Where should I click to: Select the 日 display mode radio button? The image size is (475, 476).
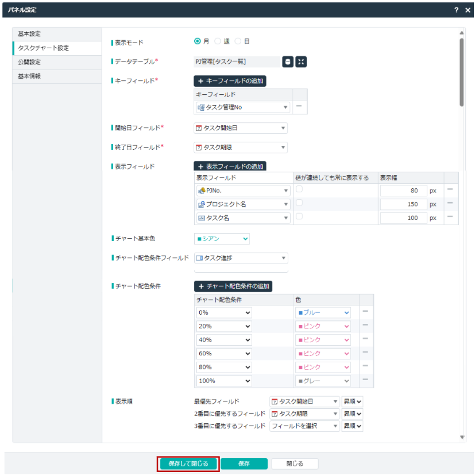(238, 41)
